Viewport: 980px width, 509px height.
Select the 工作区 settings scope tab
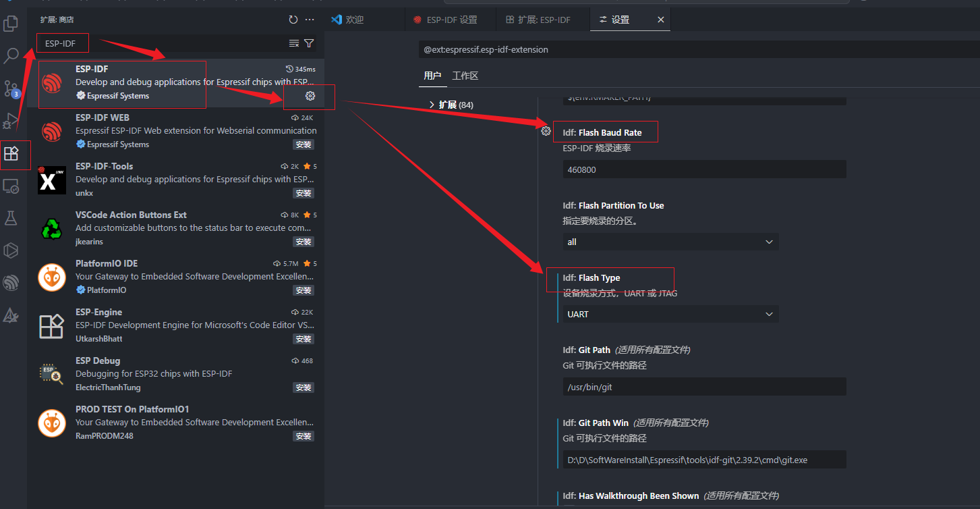pyautogui.click(x=465, y=76)
